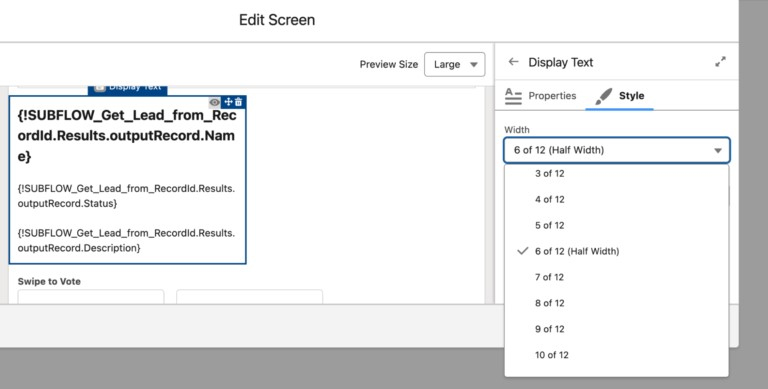The image size is (768, 389).
Task: Click the move handle icon on component
Action: tap(228, 102)
